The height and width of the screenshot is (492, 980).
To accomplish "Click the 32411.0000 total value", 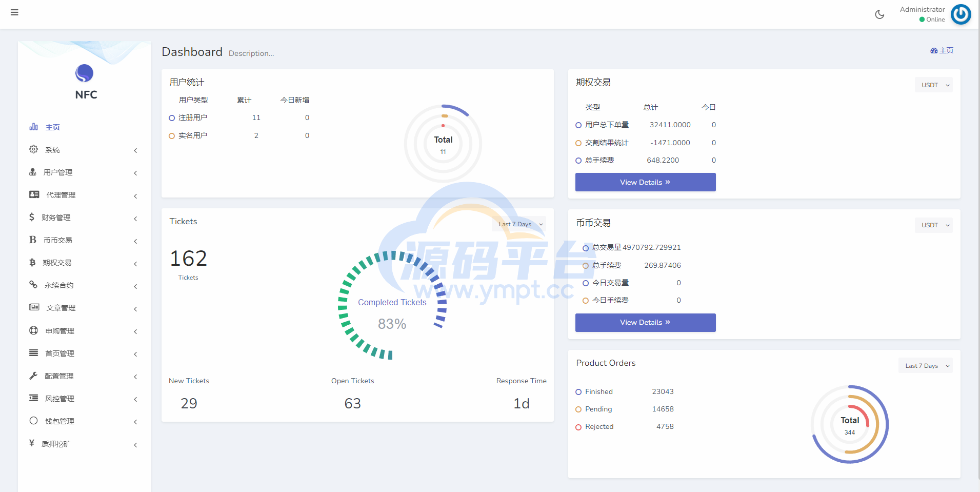I will pyautogui.click(x=670, y=125).
